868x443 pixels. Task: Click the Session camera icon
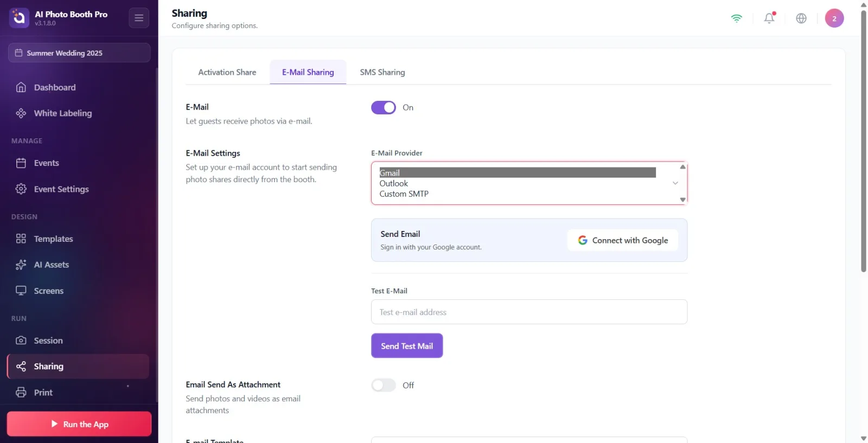coord(21,341)
